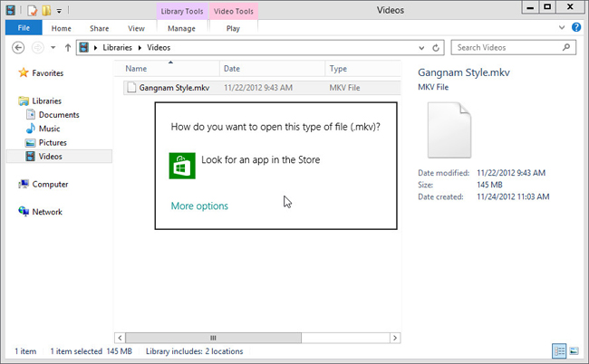Image resolution: width=589 pixels, height=364 pixels.
Task: Expand the ribbon with the chevron arrow
Action: point(562,27)
